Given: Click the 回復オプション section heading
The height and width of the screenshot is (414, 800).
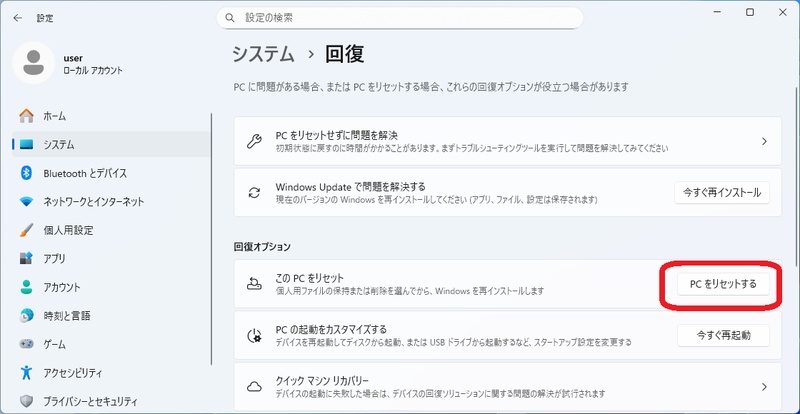Looking at the screenshot, I should point(262,247).
